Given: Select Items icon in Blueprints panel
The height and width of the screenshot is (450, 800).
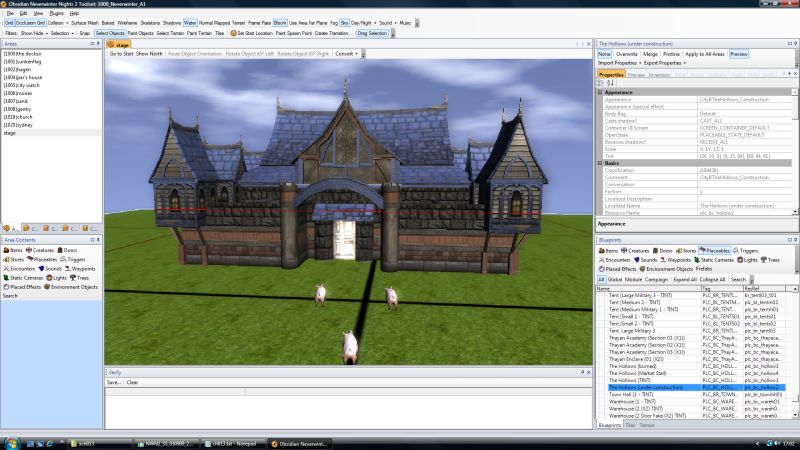Looking at the screenshot, I should pos(602,251).
